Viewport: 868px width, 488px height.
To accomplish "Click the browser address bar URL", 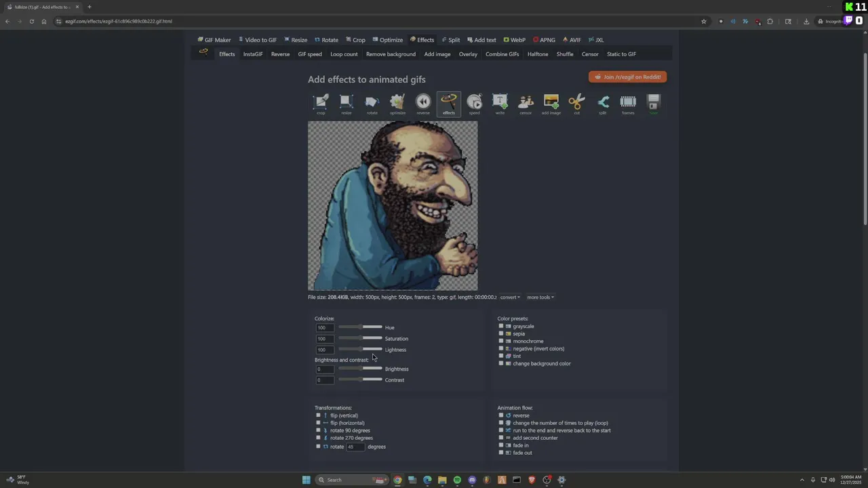I will [119, 21].
